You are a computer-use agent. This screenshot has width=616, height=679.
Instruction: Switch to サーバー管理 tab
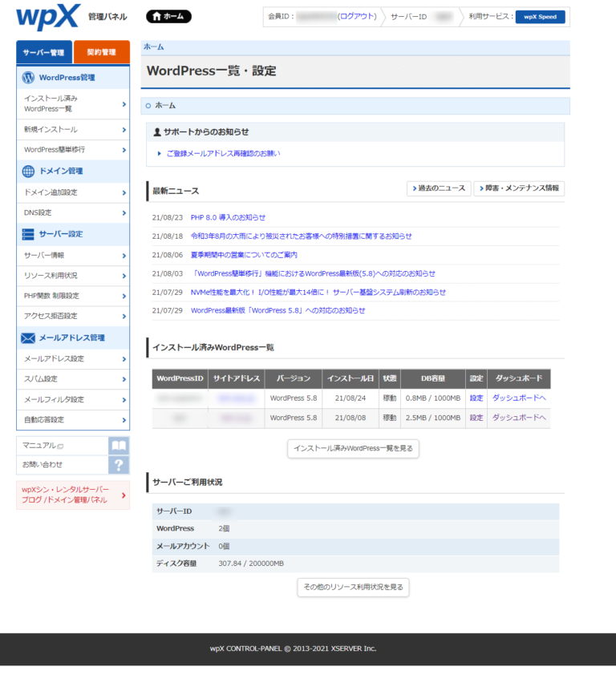pyautogui.click(x=44, y=52)
